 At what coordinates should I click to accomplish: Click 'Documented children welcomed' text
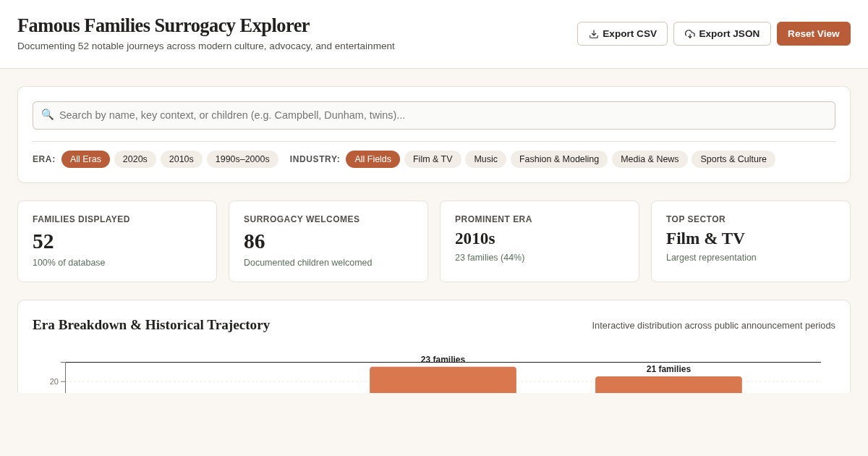point(308,263)
